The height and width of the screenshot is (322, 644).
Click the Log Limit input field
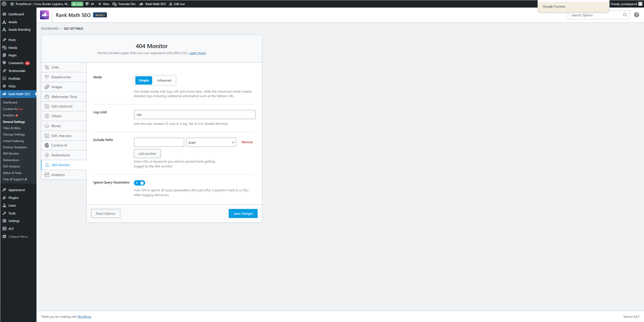click(x=194, y=115)
